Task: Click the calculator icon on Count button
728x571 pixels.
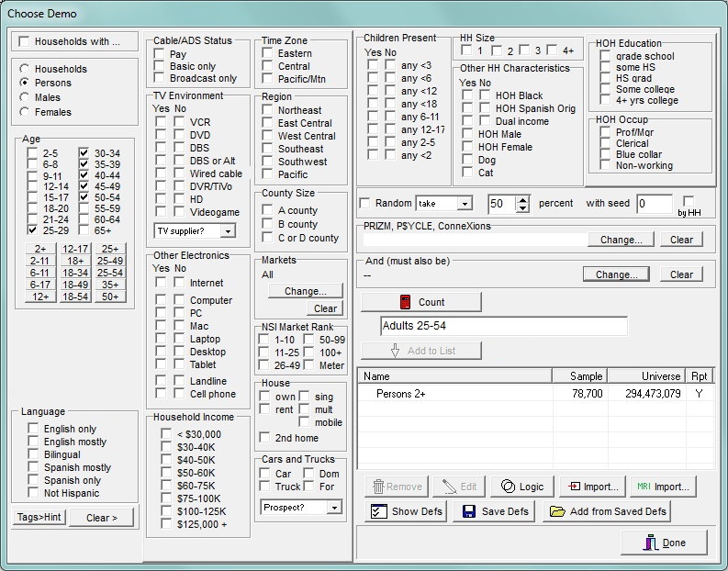Action: [405, 302]
